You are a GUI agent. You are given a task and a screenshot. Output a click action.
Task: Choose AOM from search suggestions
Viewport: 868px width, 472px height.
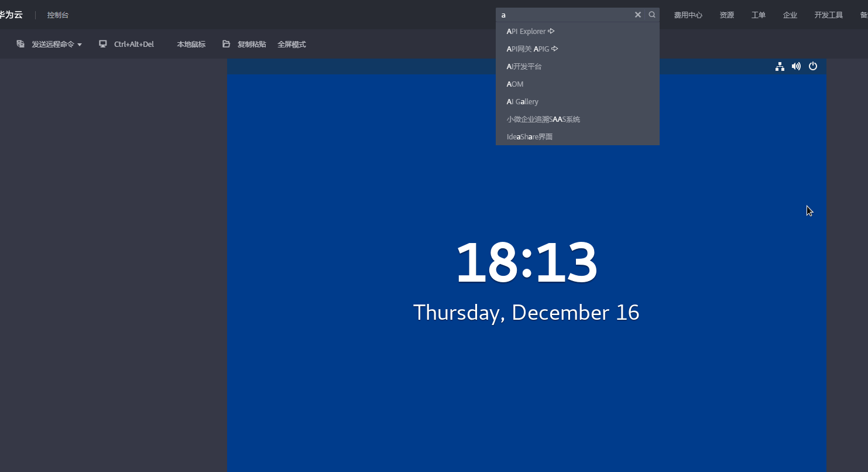pyautogui.click(x=578, y=84)
